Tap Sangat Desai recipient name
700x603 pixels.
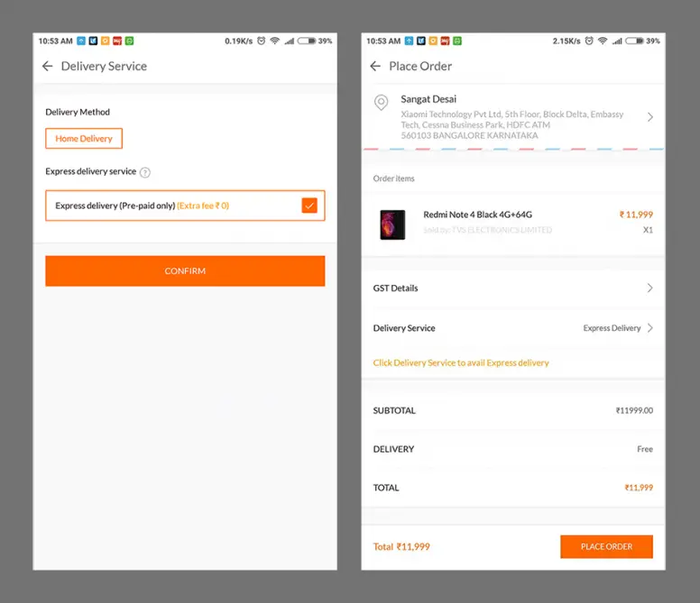[428, 99]
